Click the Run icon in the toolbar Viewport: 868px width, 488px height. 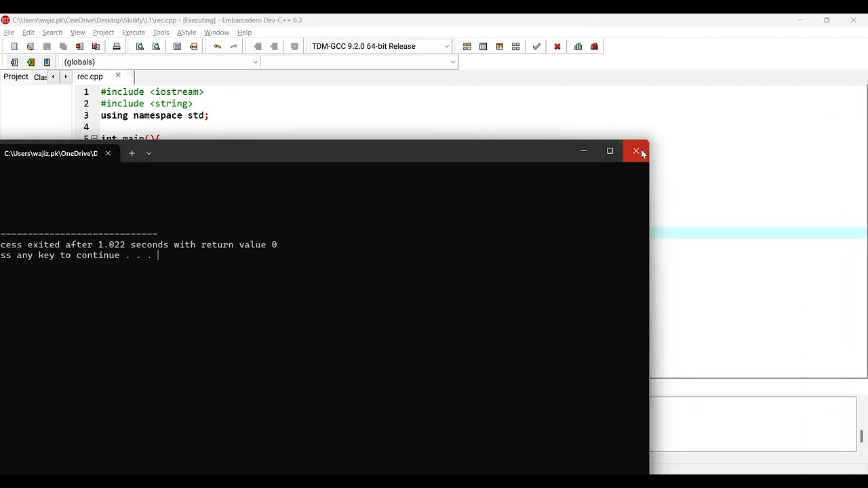[483, 46]
